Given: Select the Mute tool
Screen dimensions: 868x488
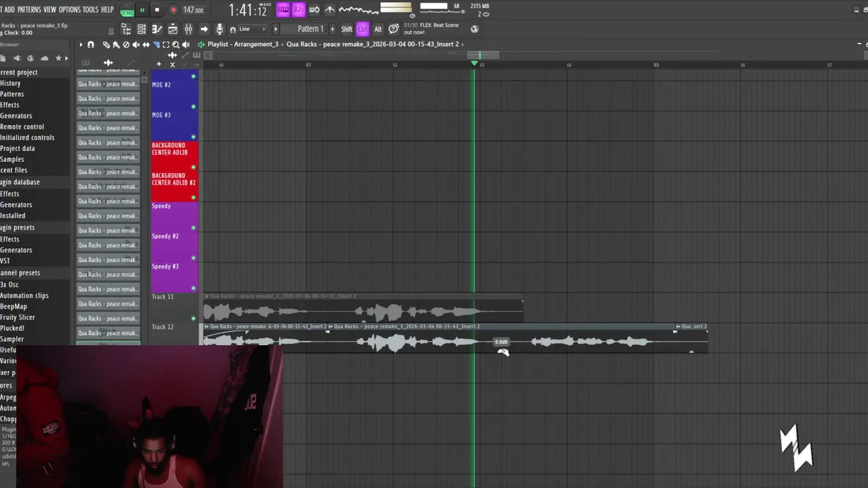Looking at the screenshot, I should [x=136, y=45].
